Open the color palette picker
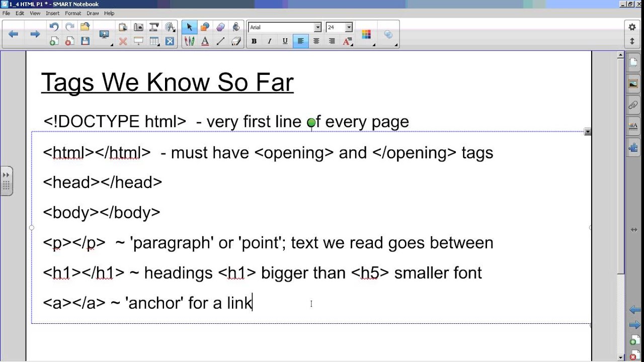 pos(366,34)
